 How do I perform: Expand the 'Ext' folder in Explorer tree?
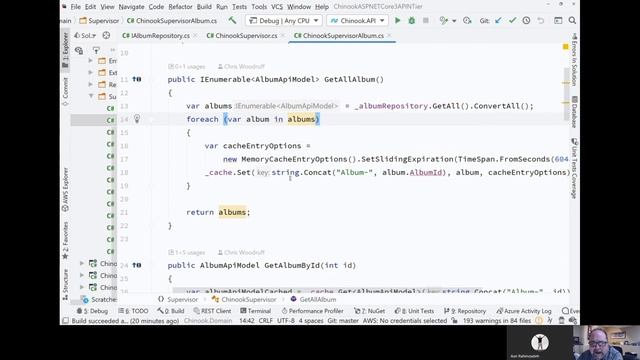pos(90,72)
